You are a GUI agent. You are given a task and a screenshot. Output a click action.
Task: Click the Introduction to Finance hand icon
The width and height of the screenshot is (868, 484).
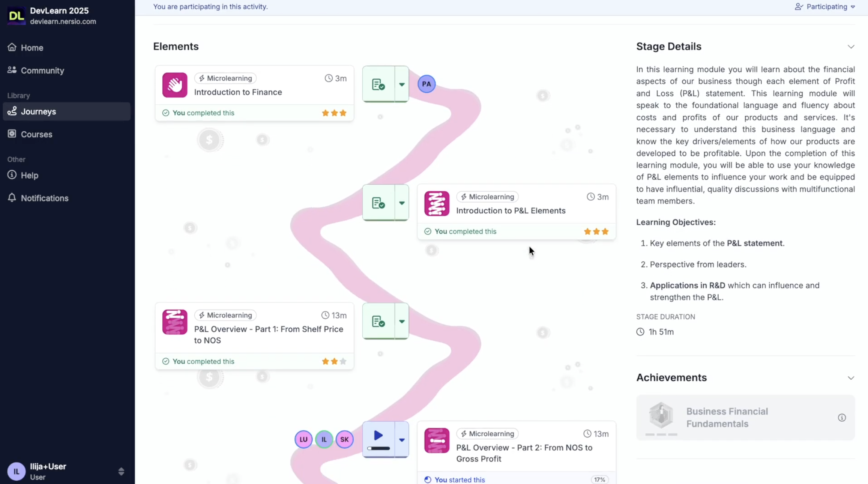pos(174,85)
